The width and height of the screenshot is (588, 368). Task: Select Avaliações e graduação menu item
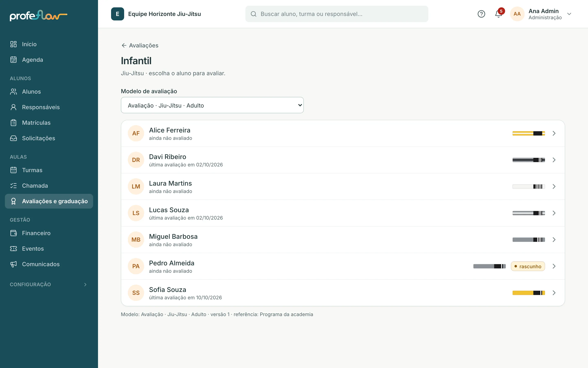tap(49, 201)
